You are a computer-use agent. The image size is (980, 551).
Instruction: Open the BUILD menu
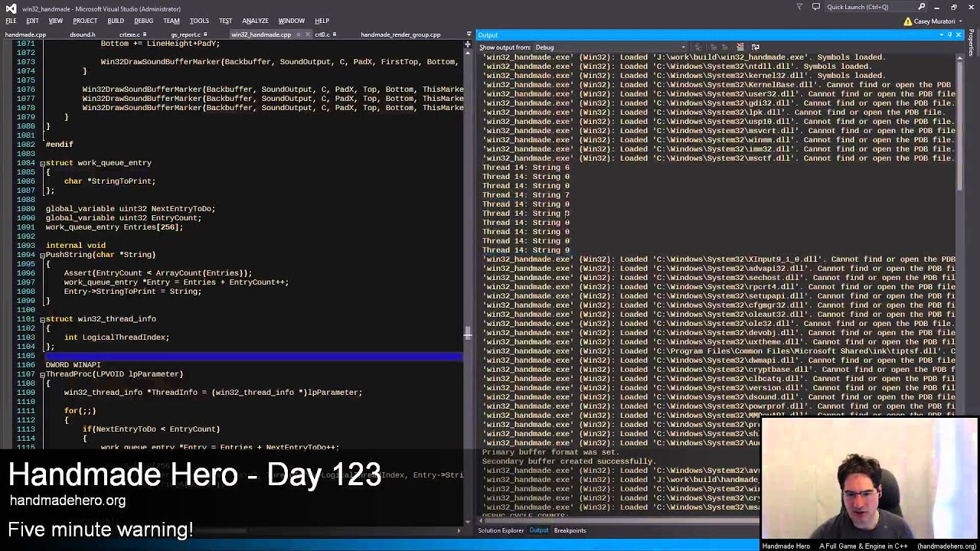tap(116, 21)
